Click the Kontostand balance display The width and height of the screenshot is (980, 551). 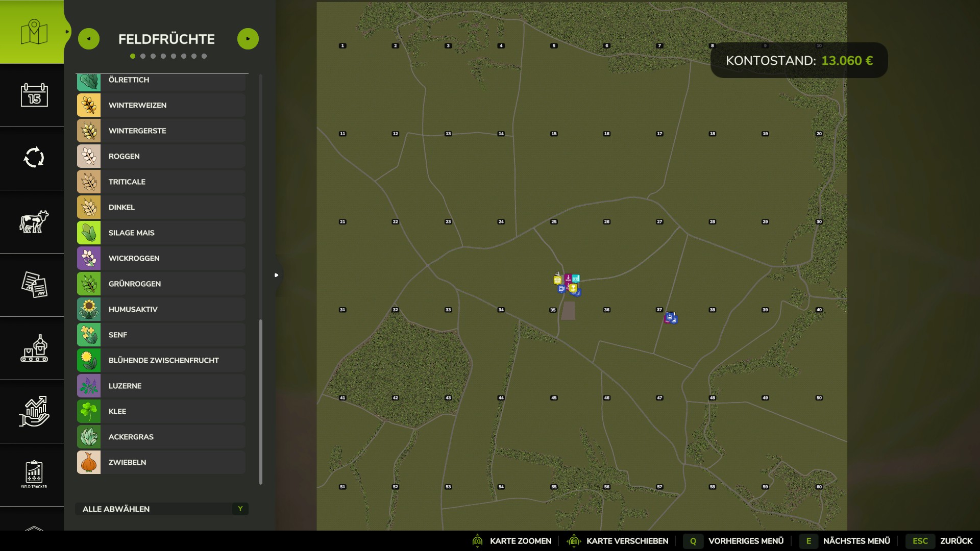pyautogui.click(x=799, y=60)
